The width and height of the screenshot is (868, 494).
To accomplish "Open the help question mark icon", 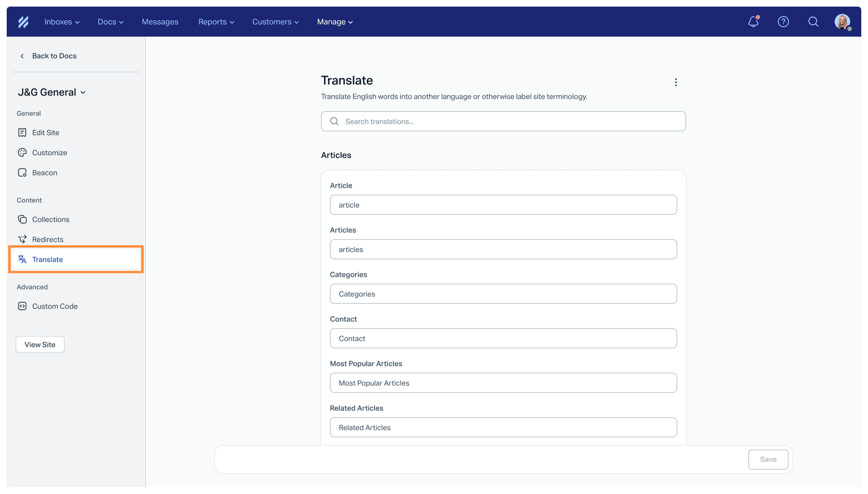I will (783, 22).
